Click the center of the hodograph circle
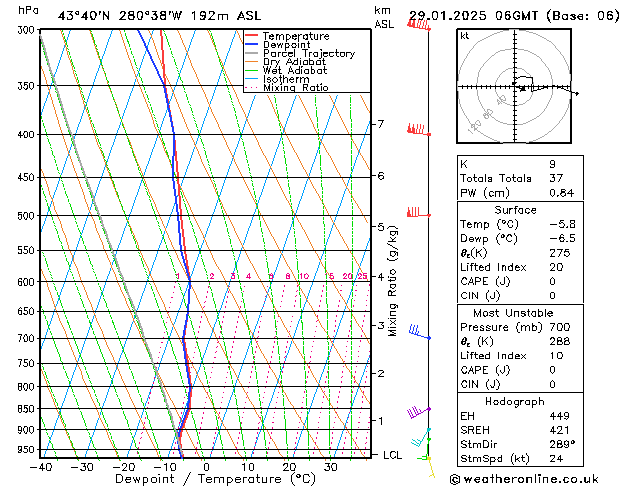Viewport: 629px width, 486px height. coord(517,88)
